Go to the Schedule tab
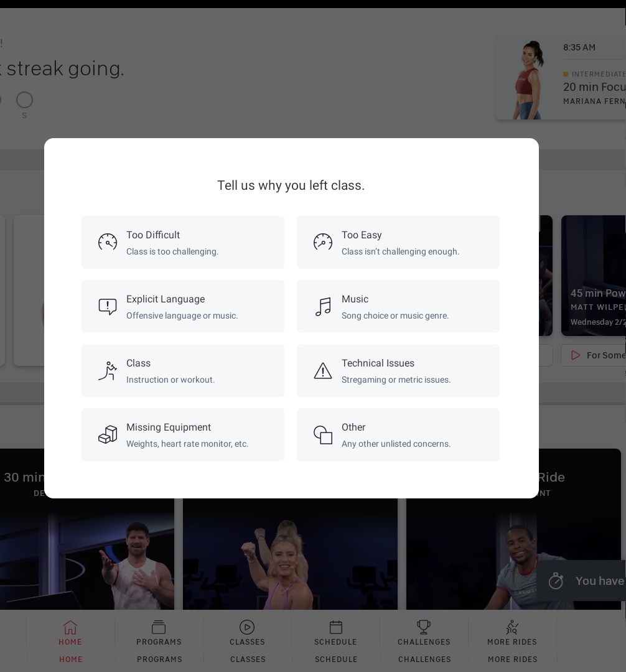Screen dimensions: 626x672 tap(335, 633)
